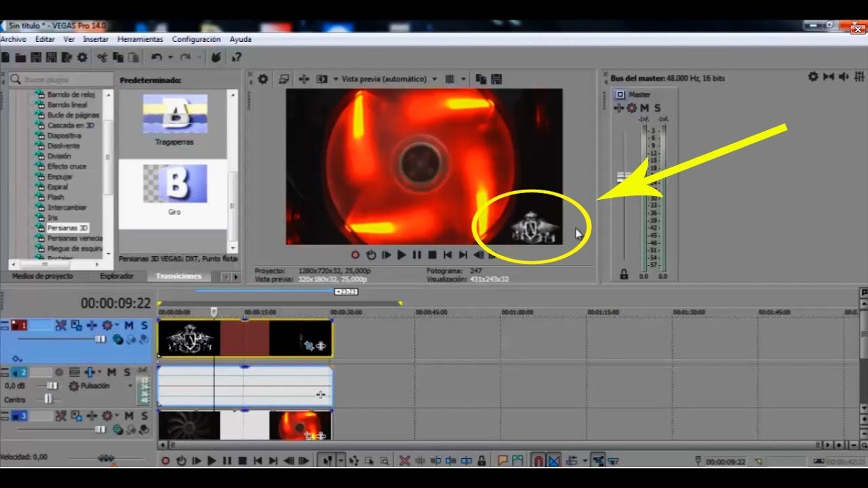
Task: Arm audio track 2 for record
Action: (59, 372)
